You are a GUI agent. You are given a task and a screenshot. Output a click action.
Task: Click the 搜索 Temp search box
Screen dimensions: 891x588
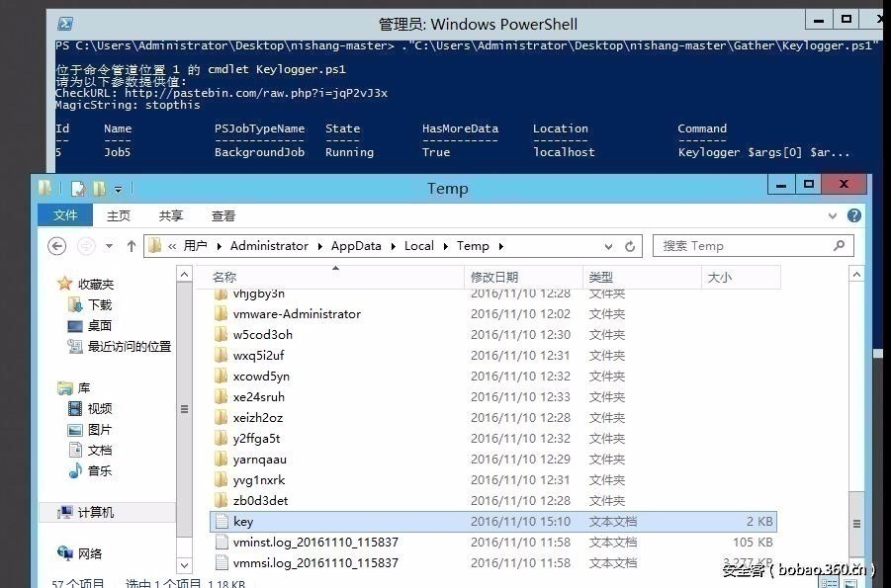pos(753,246)
